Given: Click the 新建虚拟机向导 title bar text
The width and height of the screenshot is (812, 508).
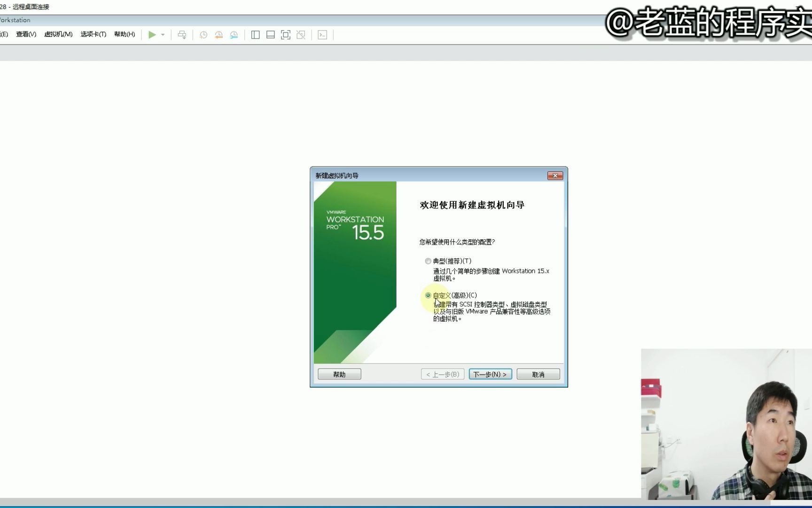Looking at the screenshot, I should pos(337,175).
